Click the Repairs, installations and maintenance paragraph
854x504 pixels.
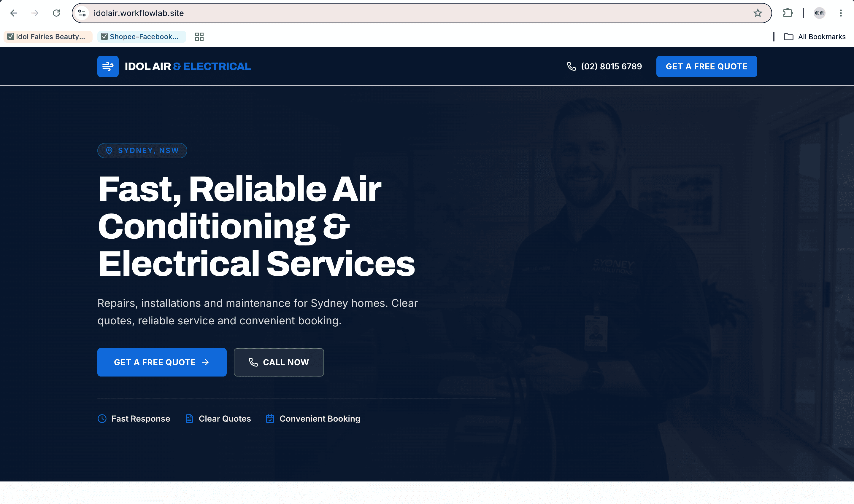257,312
